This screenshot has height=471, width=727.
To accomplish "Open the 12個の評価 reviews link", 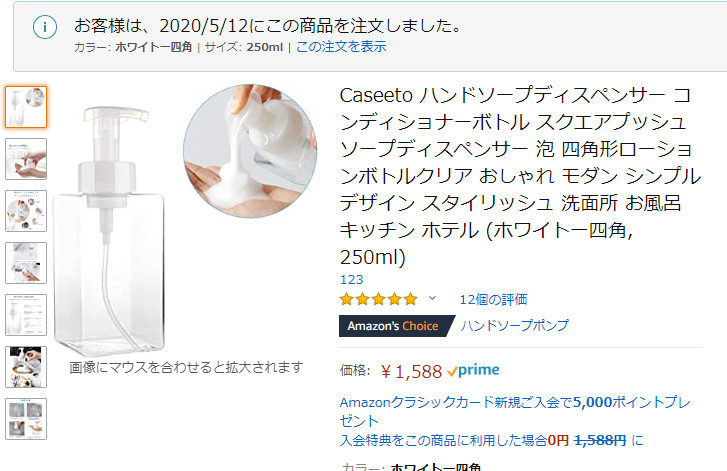I will coord(493,299).
